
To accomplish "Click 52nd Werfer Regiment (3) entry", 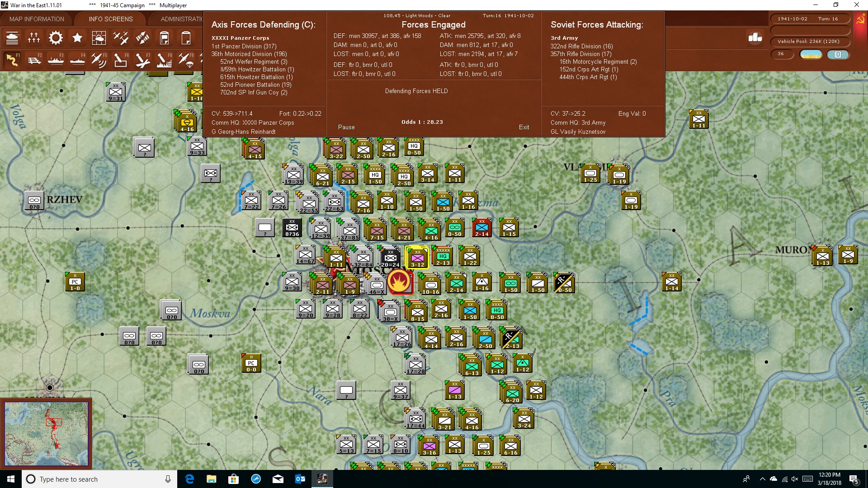I will [254, 61].
